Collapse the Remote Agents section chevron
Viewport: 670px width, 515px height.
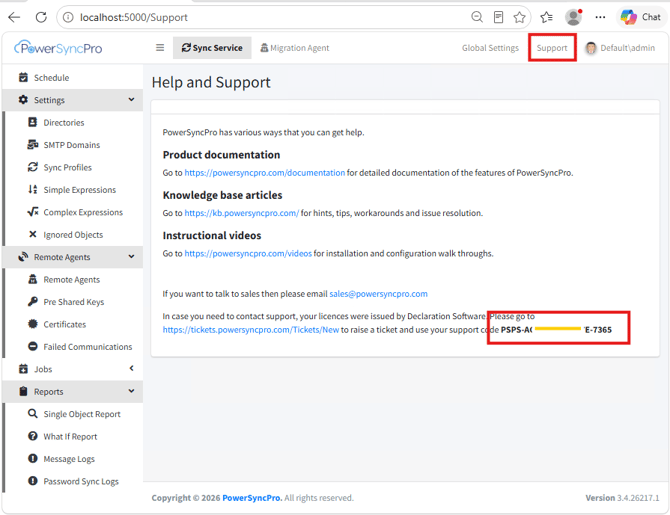pos(131,256)
